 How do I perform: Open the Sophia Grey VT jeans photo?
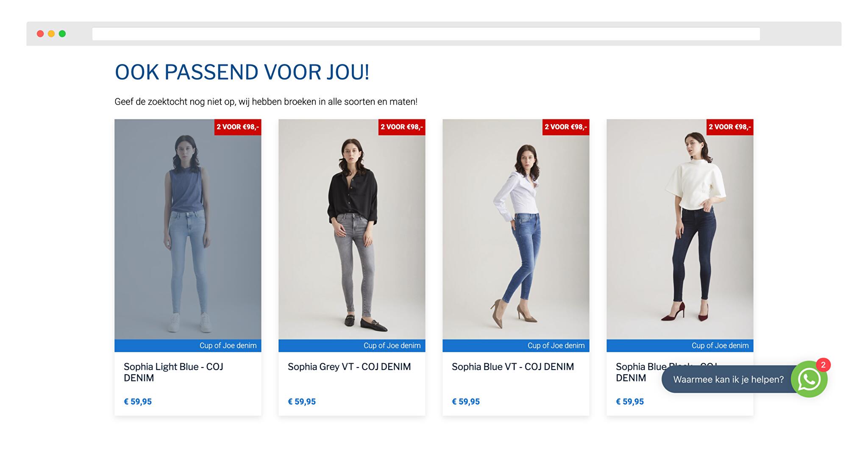click(352, 229)
